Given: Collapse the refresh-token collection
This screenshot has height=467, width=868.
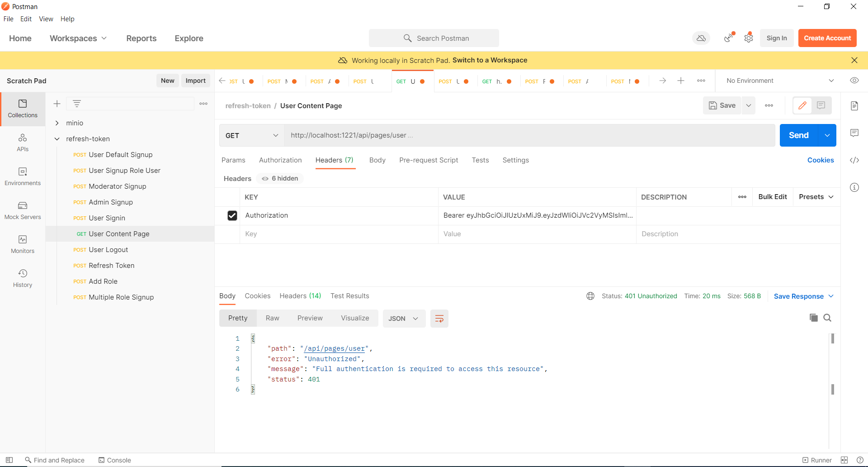Looking at the screenshot, I should coord(57,139).
